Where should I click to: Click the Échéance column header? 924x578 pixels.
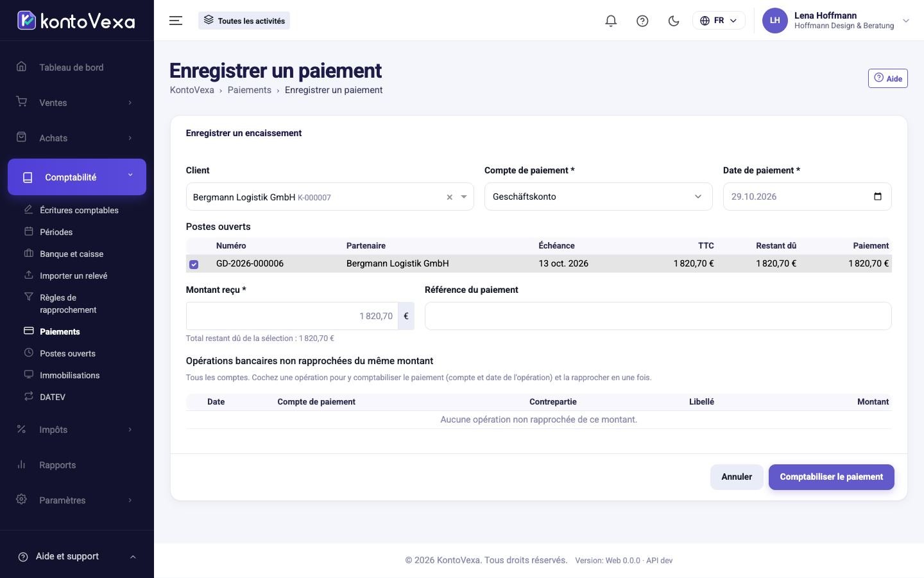tap(556, 246)
